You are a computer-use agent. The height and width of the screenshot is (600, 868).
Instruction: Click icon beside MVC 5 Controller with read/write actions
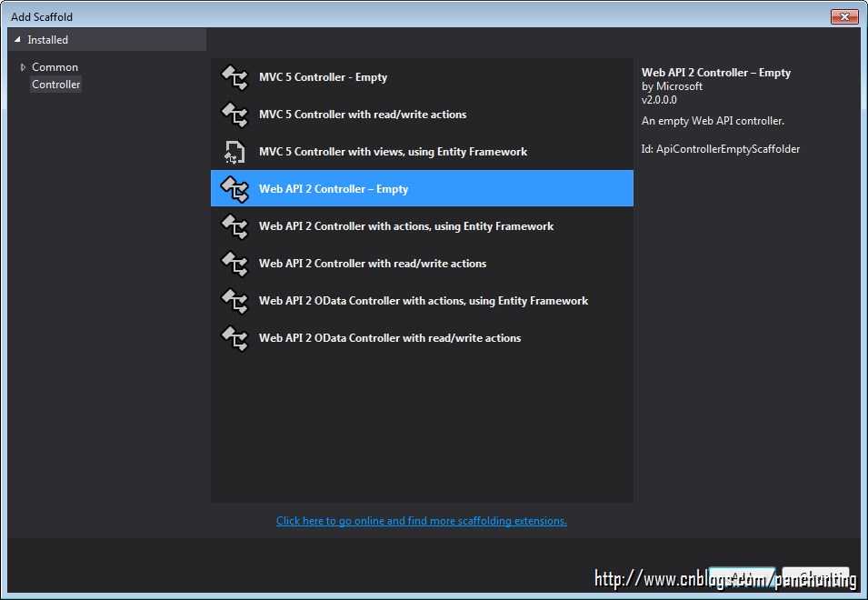tap(234, 115)
